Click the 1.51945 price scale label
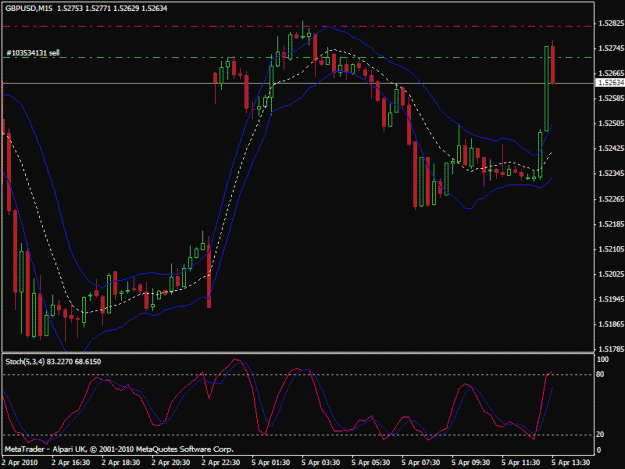 pyautogui.click(x=611, y=299)
